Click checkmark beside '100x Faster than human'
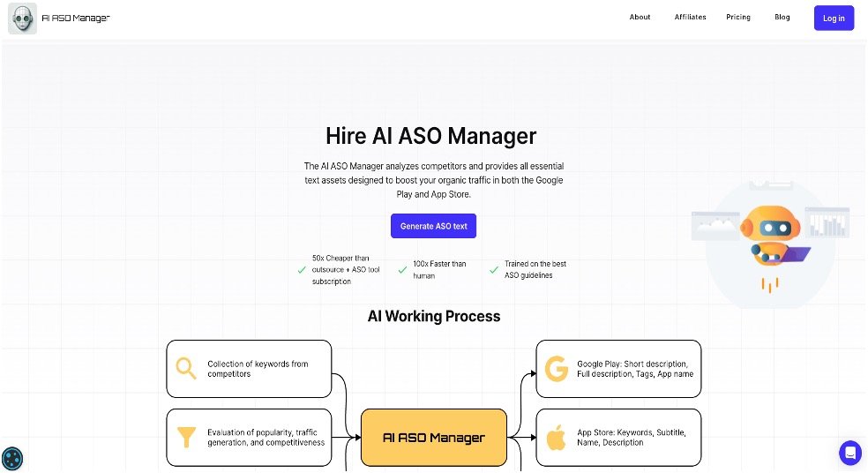The image size is (868, 473). point(402,270)
